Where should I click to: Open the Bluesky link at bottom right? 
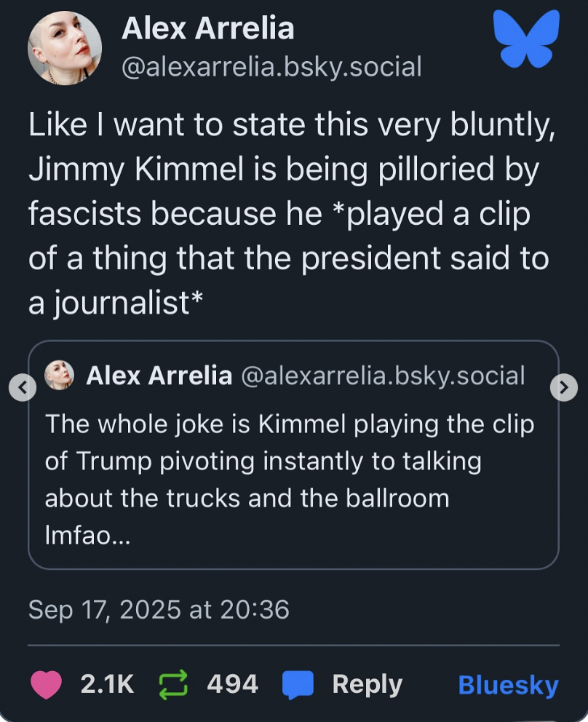(x=508, y=685)
